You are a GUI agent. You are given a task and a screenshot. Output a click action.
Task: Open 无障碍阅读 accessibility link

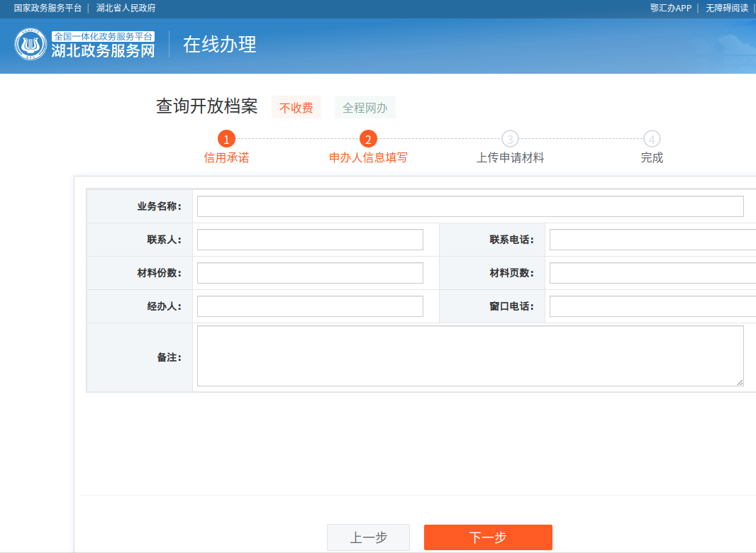coord(727,8)
